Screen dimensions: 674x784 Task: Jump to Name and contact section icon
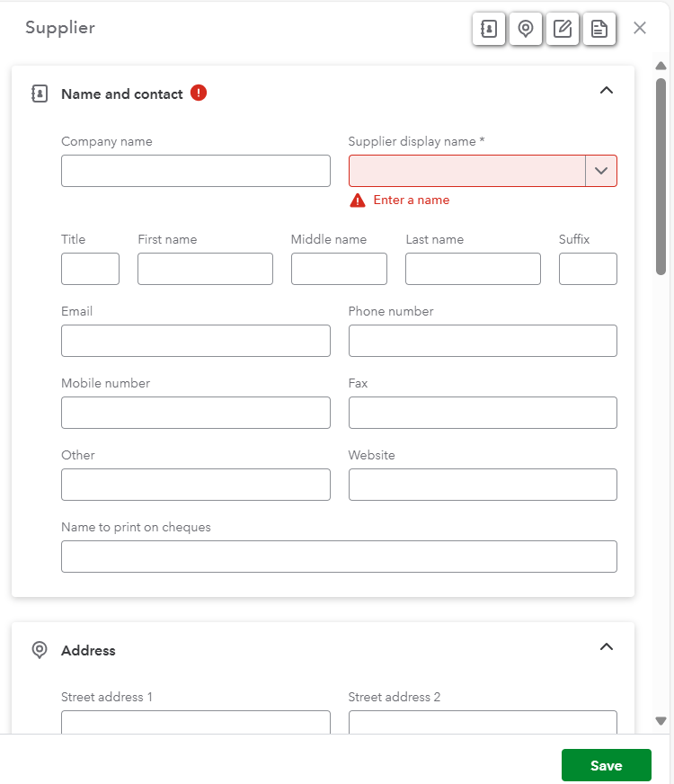click(489, 29)
